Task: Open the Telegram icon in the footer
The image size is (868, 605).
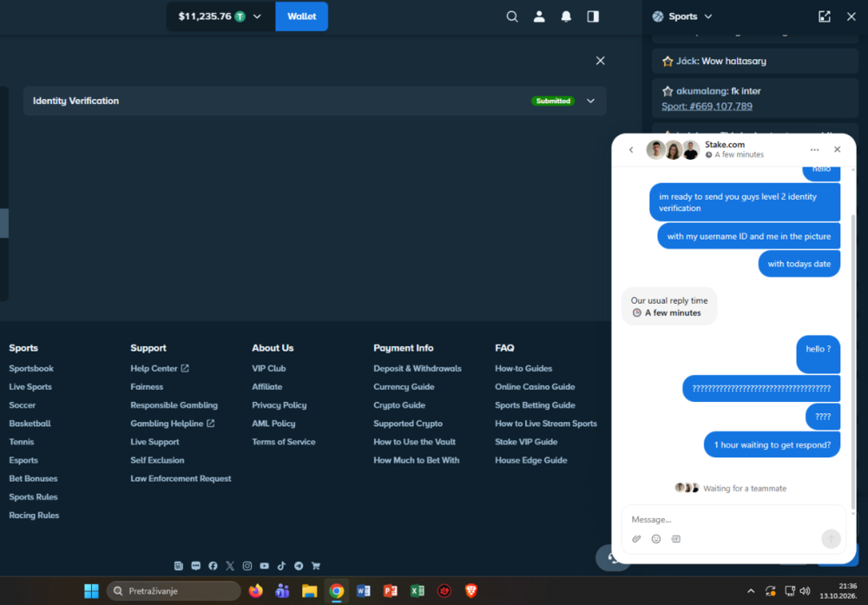Action: coord(299,566)
